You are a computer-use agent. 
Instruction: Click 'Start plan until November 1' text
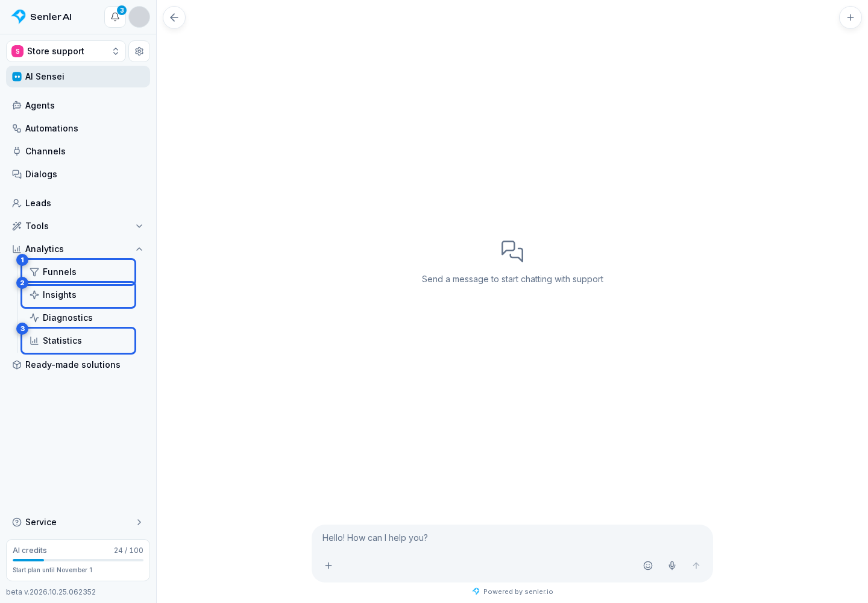pyautogui.click(x=52, y=570)
